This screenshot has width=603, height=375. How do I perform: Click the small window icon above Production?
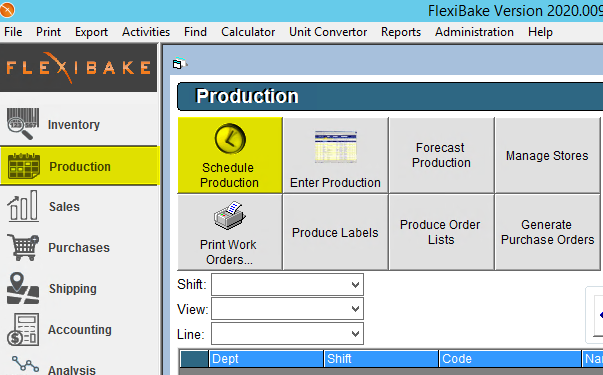pyautogui.click(x=179, y=64)
